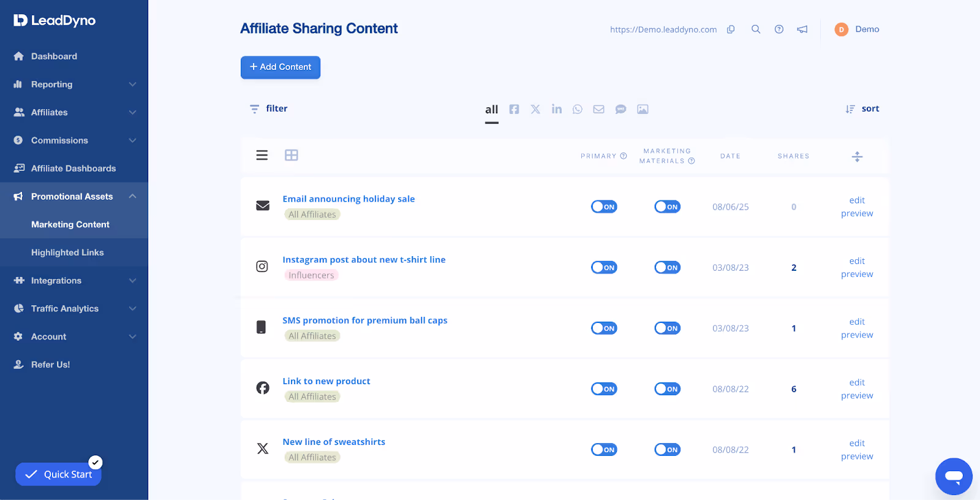Switch to grid view icon
This screenshot has width=980, height=500.
pyautogui.click(x=292, y=155)
